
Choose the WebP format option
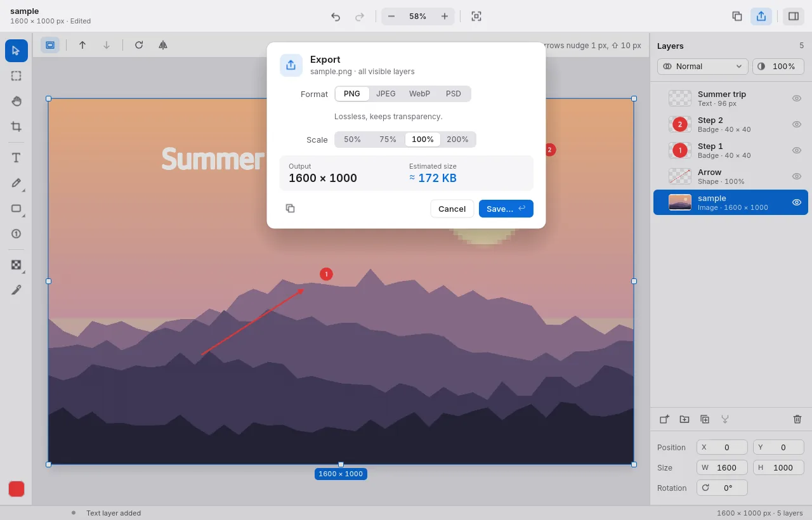tap(419, 94)
